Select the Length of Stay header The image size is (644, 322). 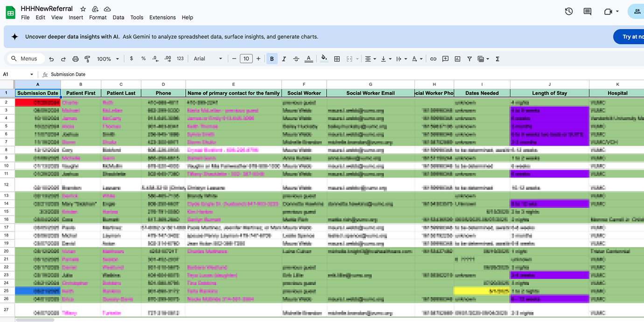pyautogui.click(x=550, y=93)
